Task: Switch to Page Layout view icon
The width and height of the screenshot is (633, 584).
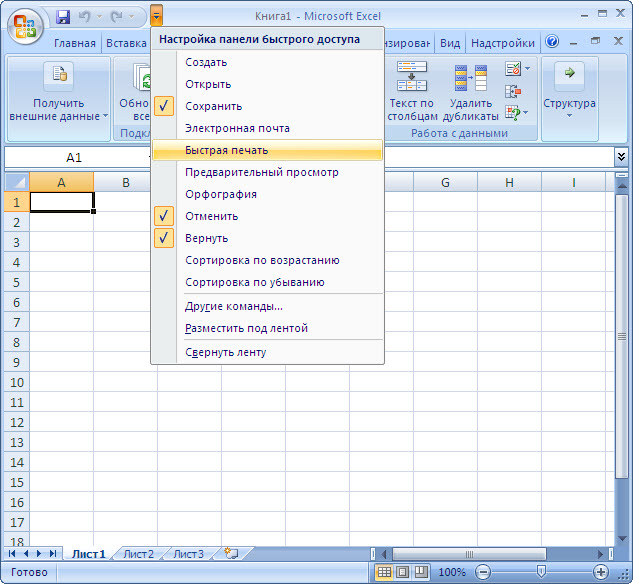Action: pos(402,571)
